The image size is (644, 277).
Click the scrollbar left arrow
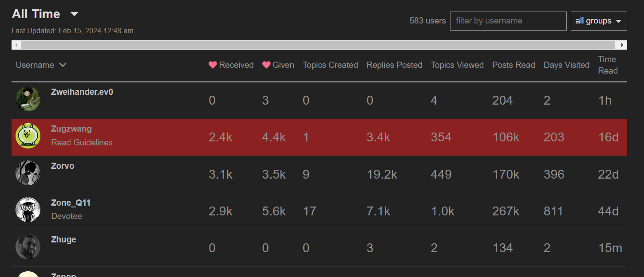click(x=16, y=45)
